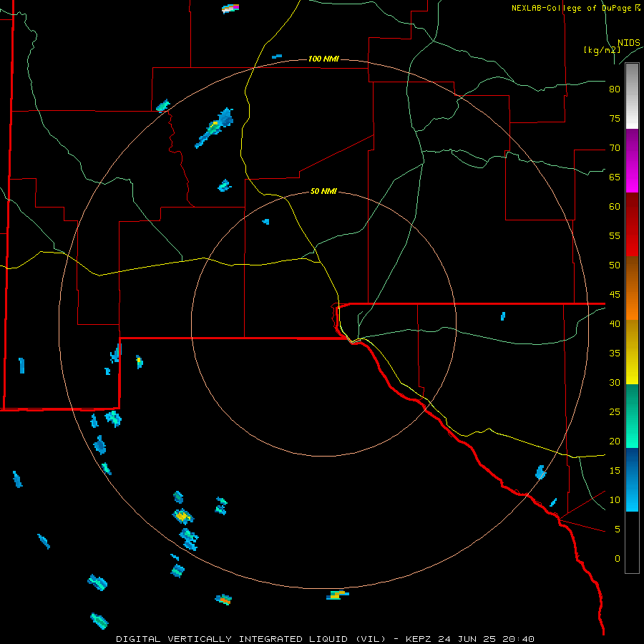
Task: Click the 40 value on the scale
Action: tap(615, 323)
